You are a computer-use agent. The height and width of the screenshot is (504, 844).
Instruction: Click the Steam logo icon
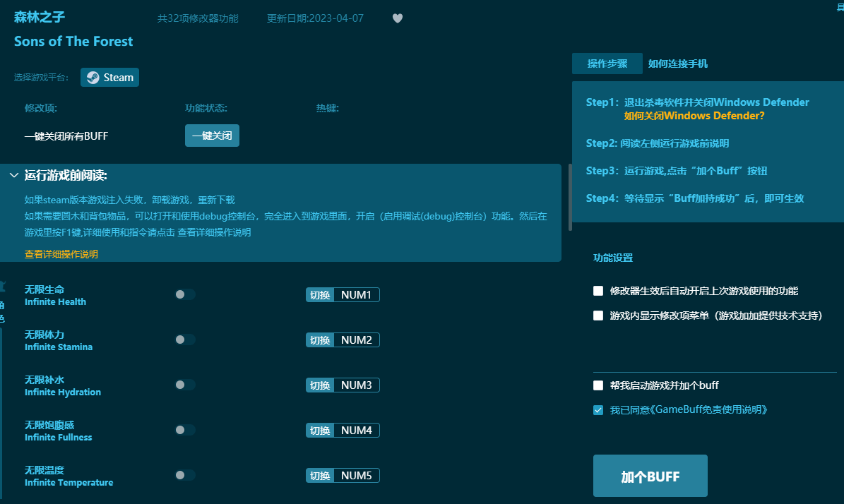93,78
